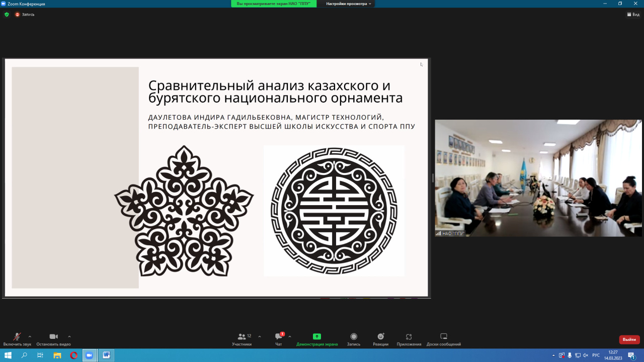The width and height of the screenshot is (644, 362).
Task: Click the divider between slide and video
Action: (x=433, y=178)
